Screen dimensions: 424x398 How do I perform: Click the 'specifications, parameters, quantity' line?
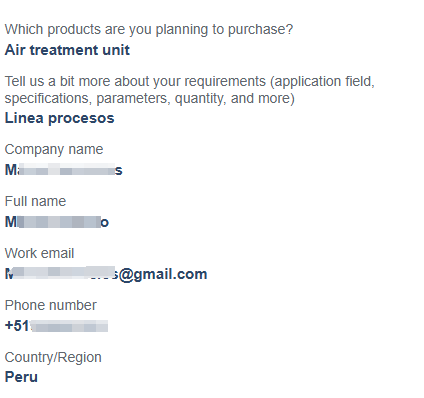[150, 99]
